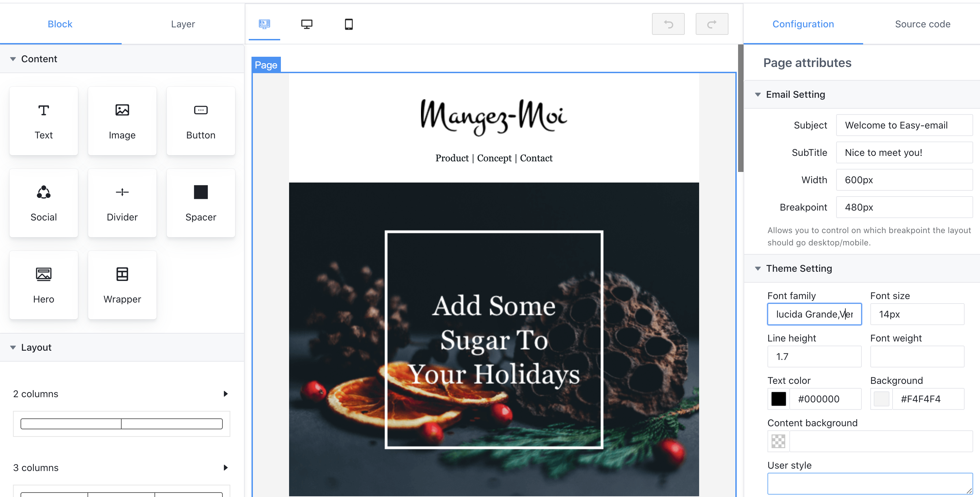Switch to the Source code tab
980x497 pixels.
pos(922,24)
